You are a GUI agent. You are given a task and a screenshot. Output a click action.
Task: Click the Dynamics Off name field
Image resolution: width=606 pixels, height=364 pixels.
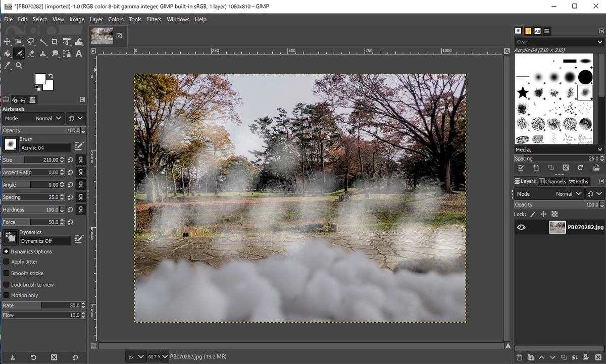pos(45,241)
